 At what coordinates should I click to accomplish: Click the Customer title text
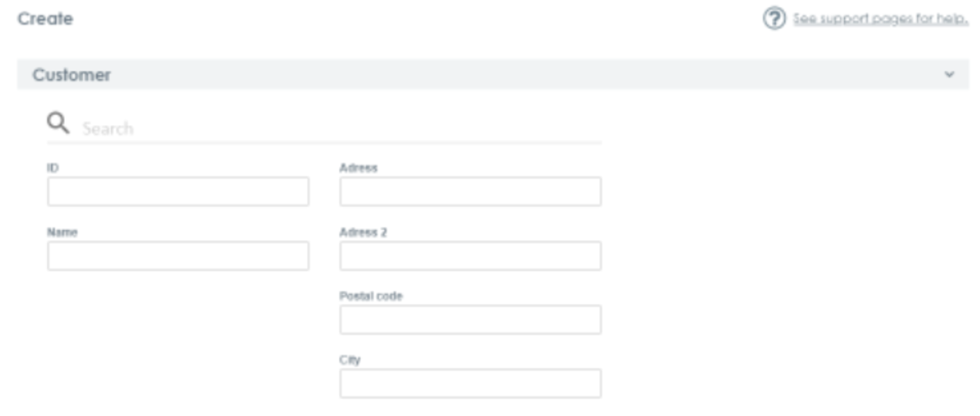click(72, 75)
